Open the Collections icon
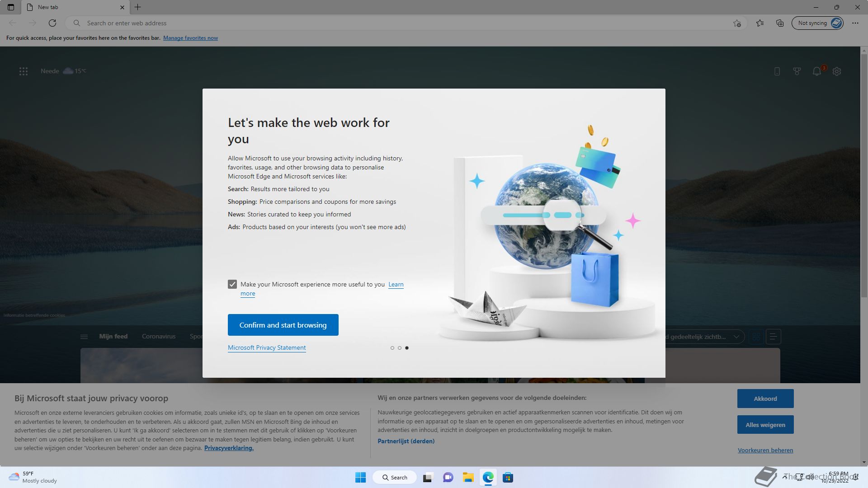This screenshot has width=868, height=488. click(x=780, y=23)
